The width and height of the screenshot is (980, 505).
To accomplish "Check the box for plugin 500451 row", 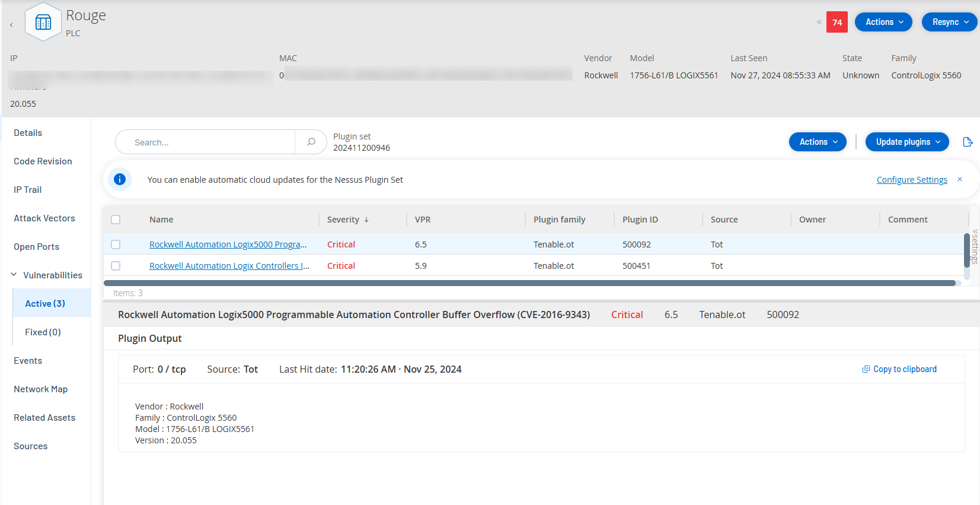I will [116, 266].
